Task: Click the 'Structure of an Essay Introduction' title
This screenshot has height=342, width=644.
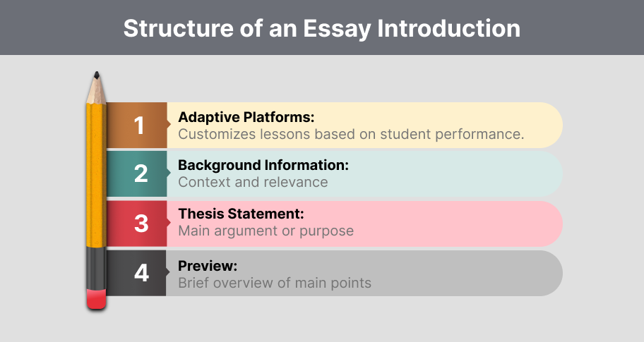Action: click(322, 28)
